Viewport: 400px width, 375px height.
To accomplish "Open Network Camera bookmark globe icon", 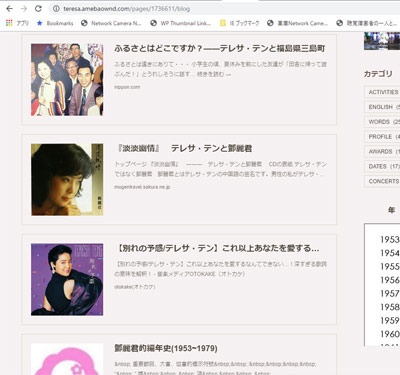I will (x=84, y=23).
